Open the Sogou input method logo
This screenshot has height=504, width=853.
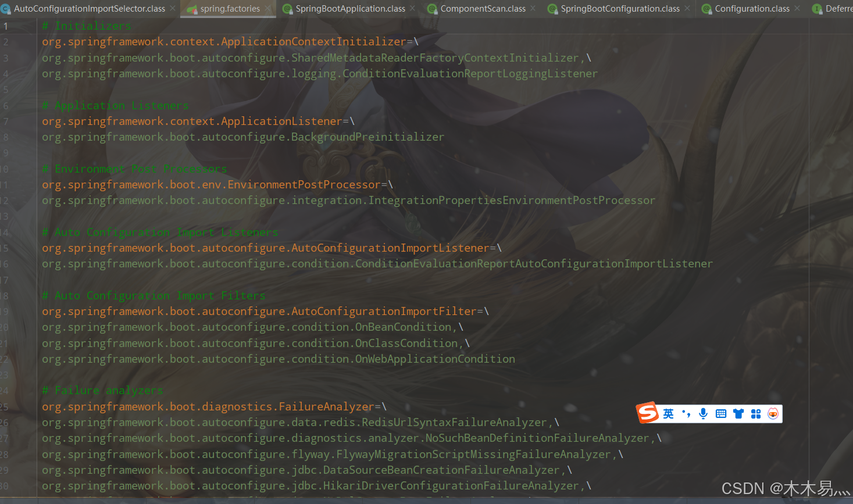[x=648, y=413]
